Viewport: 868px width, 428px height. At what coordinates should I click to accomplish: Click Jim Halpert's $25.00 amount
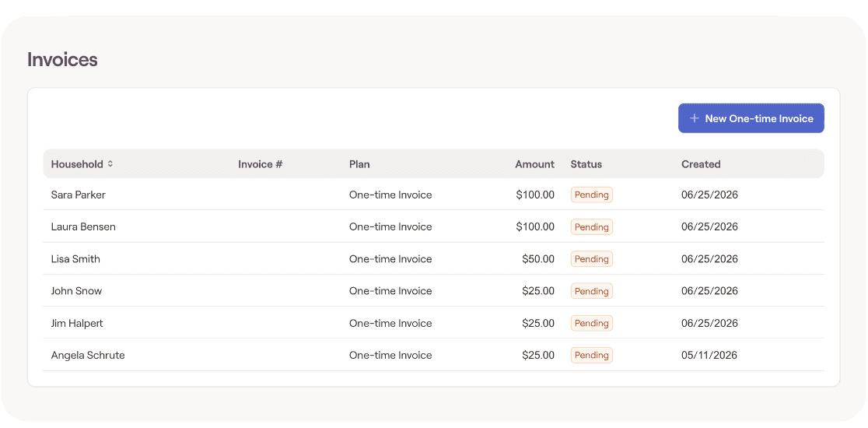point(538,323)
